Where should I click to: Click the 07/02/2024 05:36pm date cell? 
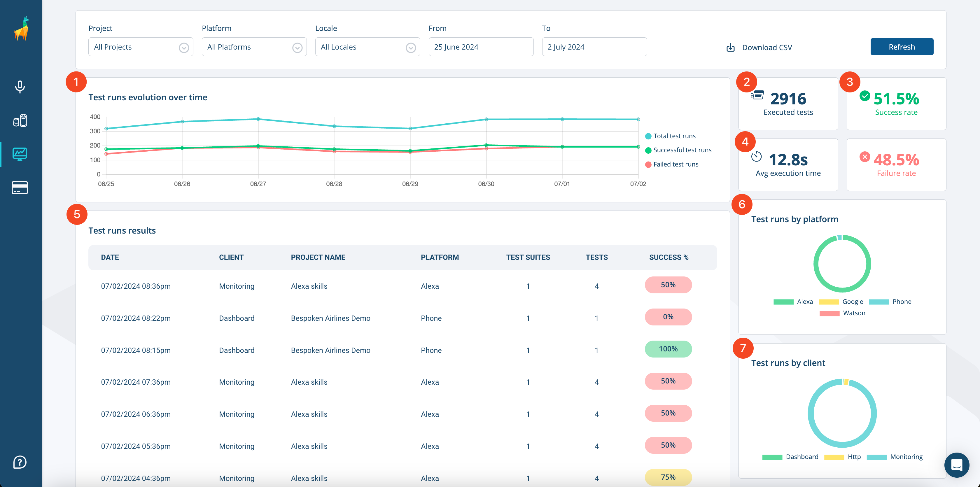tap(136, 446)
